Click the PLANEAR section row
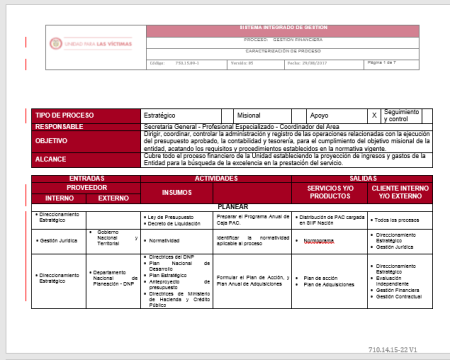The image size is (450, 360). (x=232, y=207)
